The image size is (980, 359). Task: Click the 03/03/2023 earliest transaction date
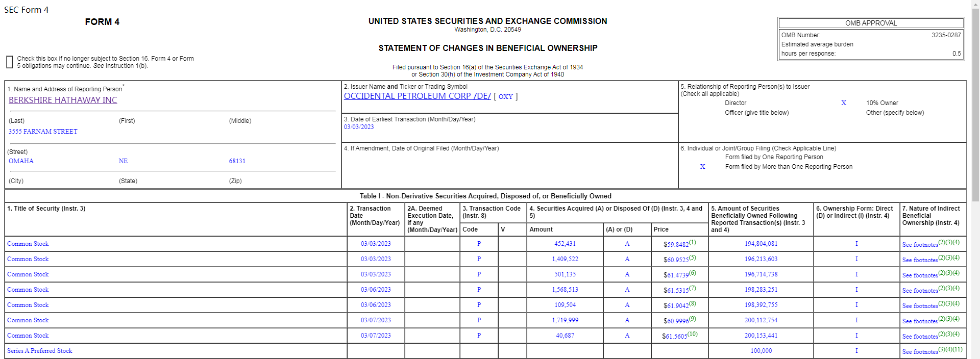click(x=359, y=127)
